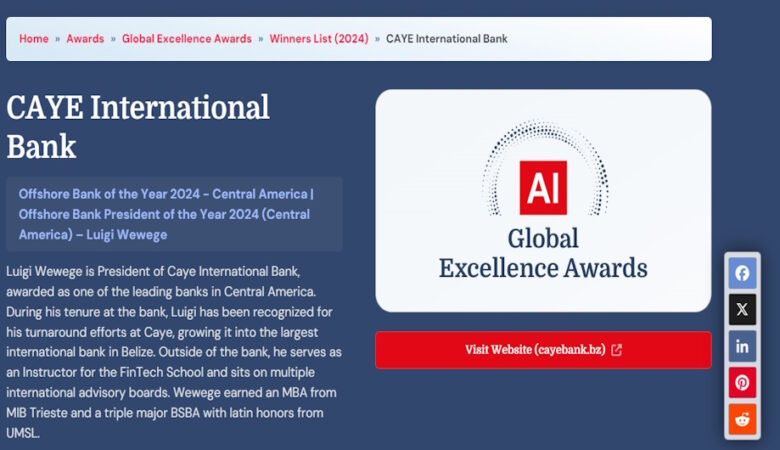This screenshot has width=780, height=450.
Task: Click the Visit Website (cayebank.bz) button
Action: pyautogui.click(x=543, y=350)
